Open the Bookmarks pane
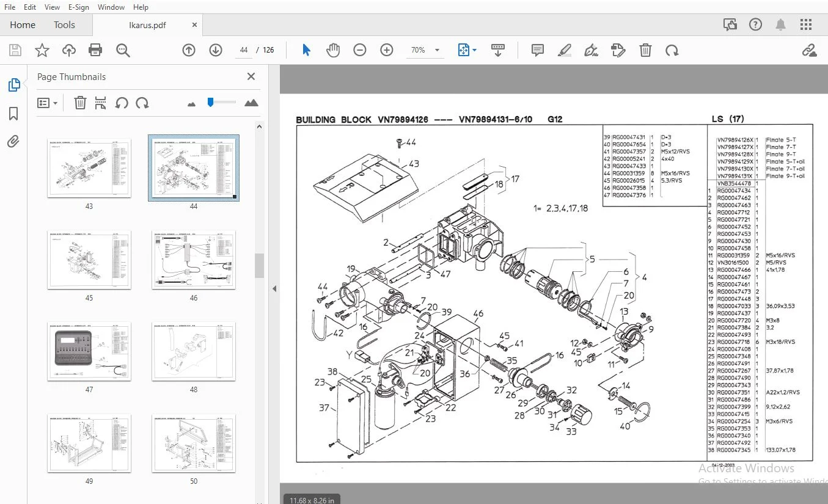The height and width of the screenshot is (504, 828). (x=13, y=114)
